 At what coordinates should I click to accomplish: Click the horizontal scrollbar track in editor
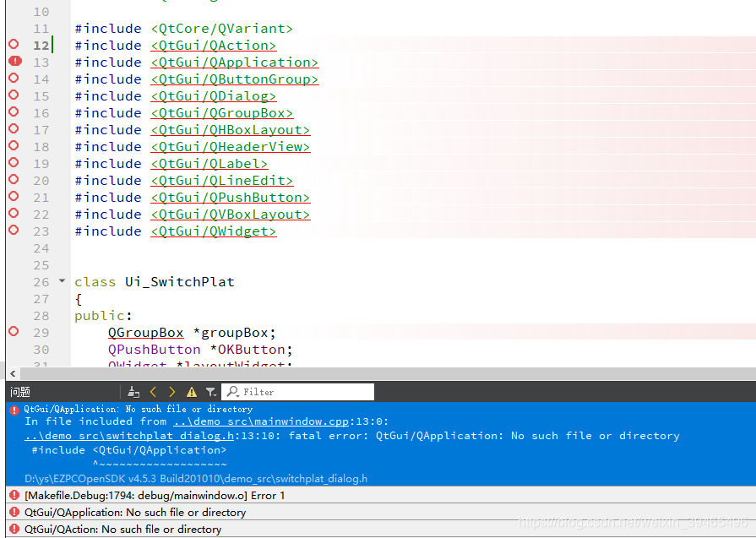pos(388,373)
